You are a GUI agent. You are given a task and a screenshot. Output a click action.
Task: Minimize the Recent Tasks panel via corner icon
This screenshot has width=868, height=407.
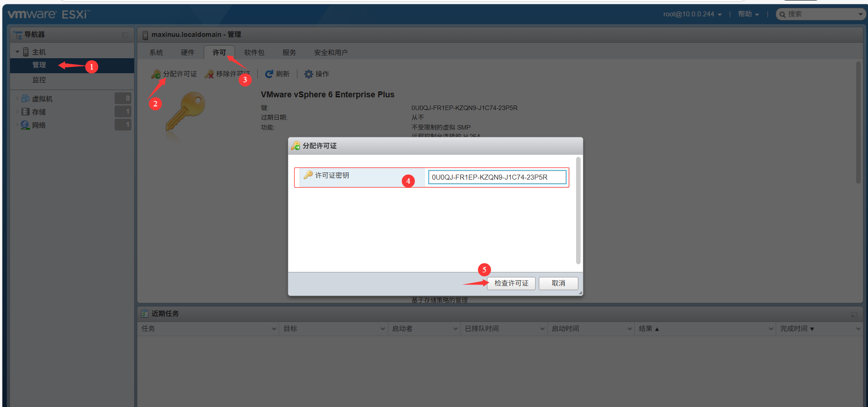[854, 314]
